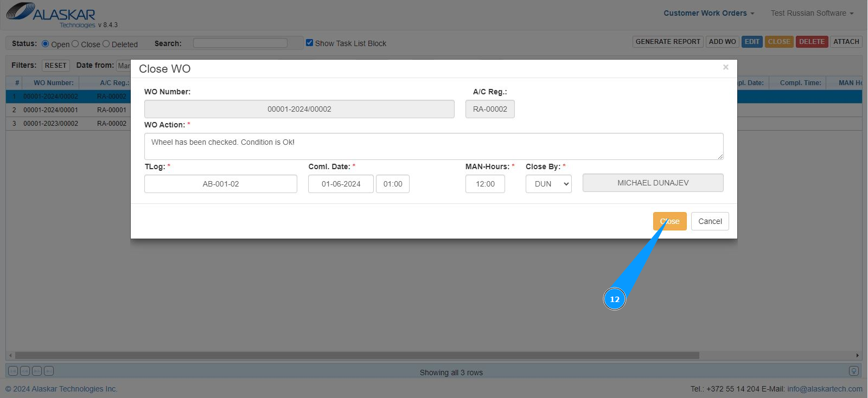Image resolution: width=868 pixels, height=398 pixels.
Task: Open the Close By dropdown
Action: (548, 184)
